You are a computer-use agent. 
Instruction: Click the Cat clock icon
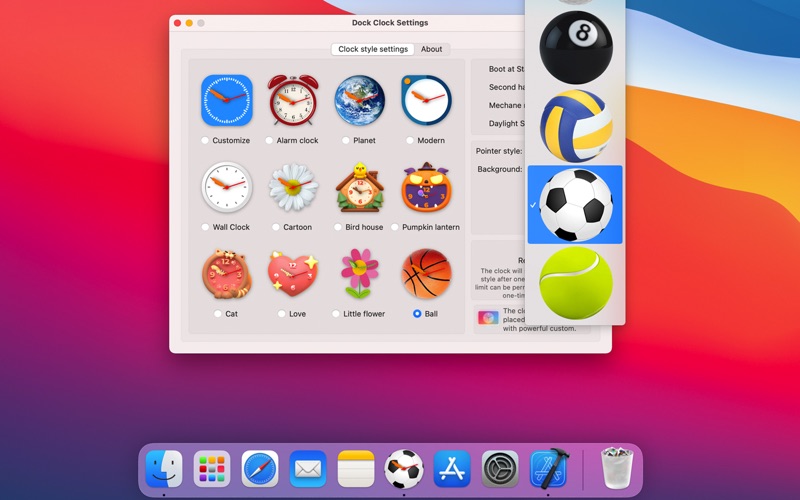[227, 273]
